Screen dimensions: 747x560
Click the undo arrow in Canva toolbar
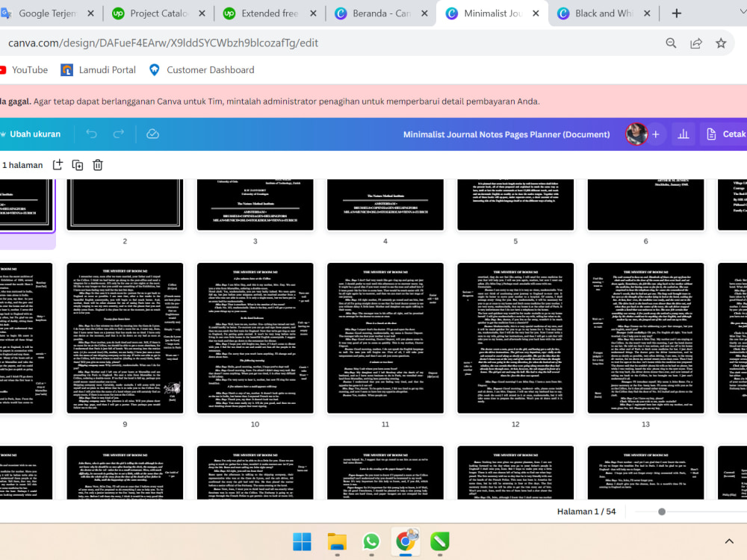(x=91, y=134)
